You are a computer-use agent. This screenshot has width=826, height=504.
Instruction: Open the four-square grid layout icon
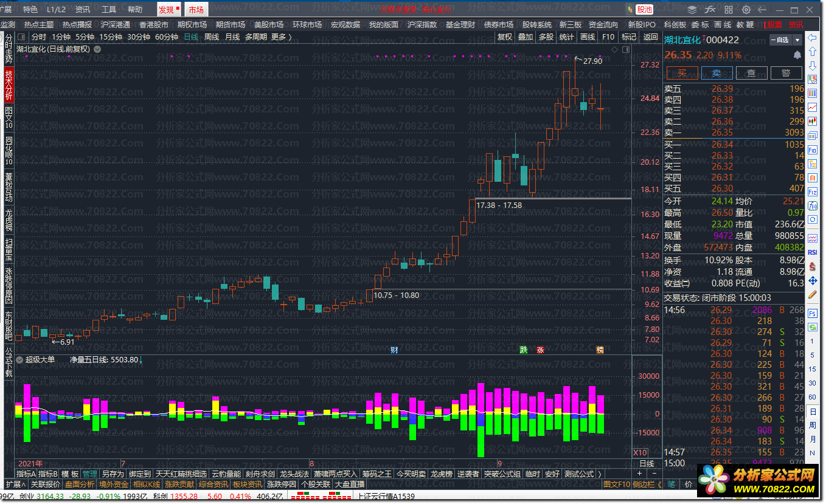click(728, 10)
